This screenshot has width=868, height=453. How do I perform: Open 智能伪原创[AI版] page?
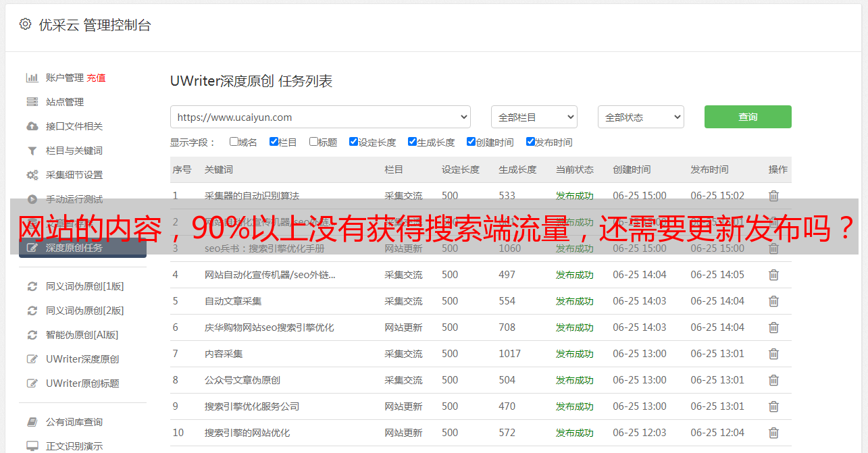click(82, 335)
